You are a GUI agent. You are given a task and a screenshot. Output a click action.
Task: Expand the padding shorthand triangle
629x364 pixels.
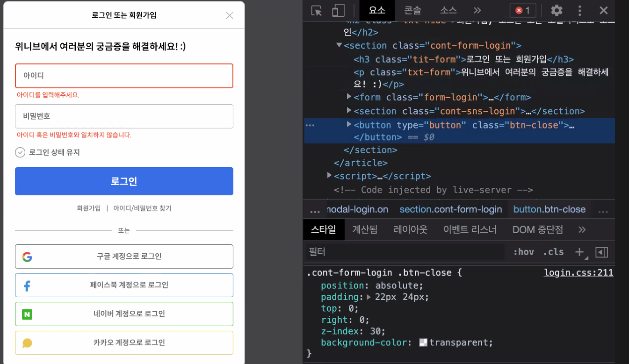coord(369,297)
